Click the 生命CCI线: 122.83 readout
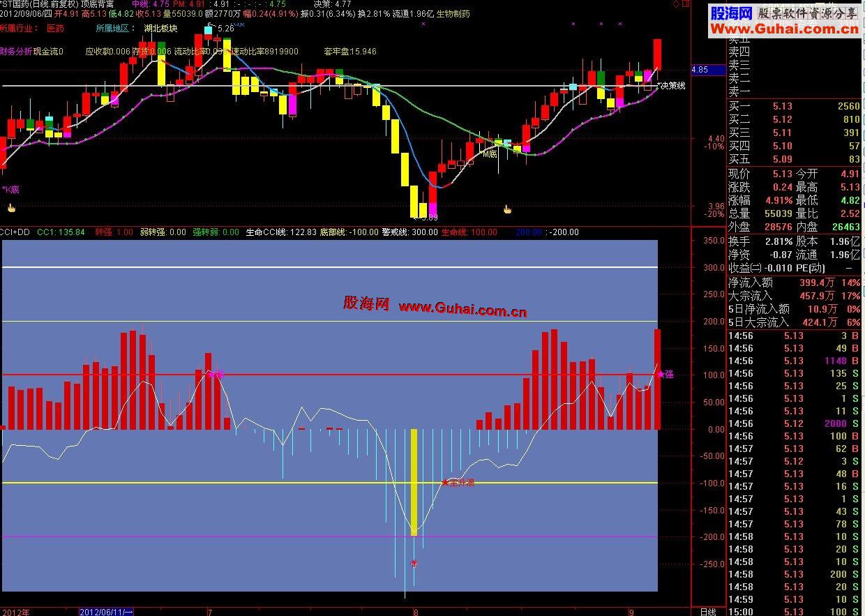865x616 pixels. coord(282,232)
